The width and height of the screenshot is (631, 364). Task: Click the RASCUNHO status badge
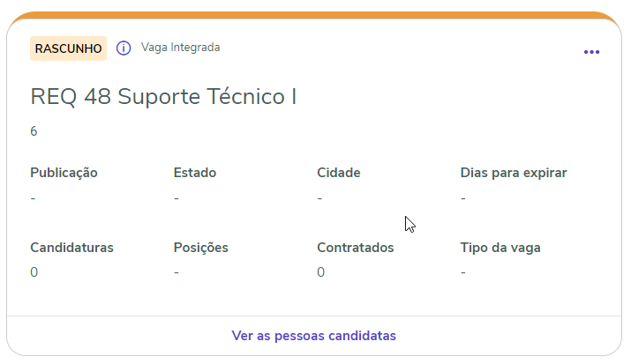pos(68,48)
